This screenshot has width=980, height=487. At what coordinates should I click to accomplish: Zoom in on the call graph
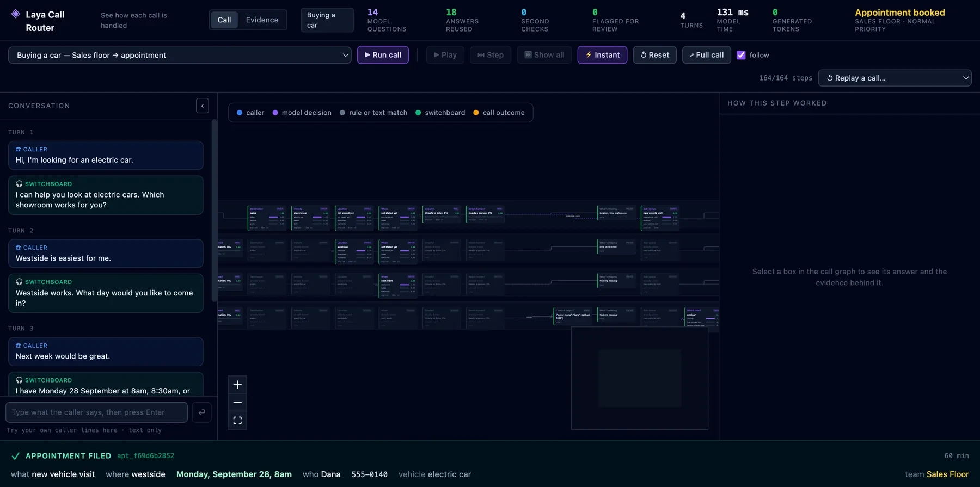(237, 385)
